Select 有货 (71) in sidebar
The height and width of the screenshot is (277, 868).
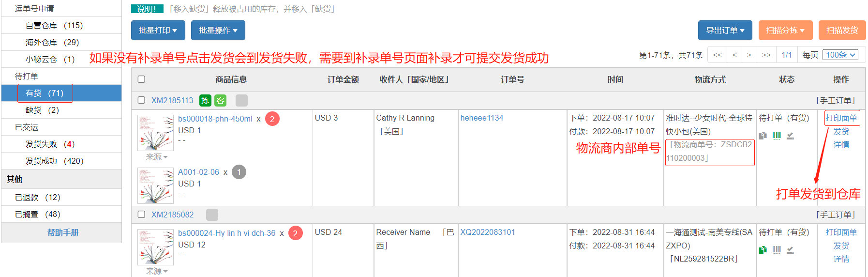pyautogui.click(x=61, y=93)
